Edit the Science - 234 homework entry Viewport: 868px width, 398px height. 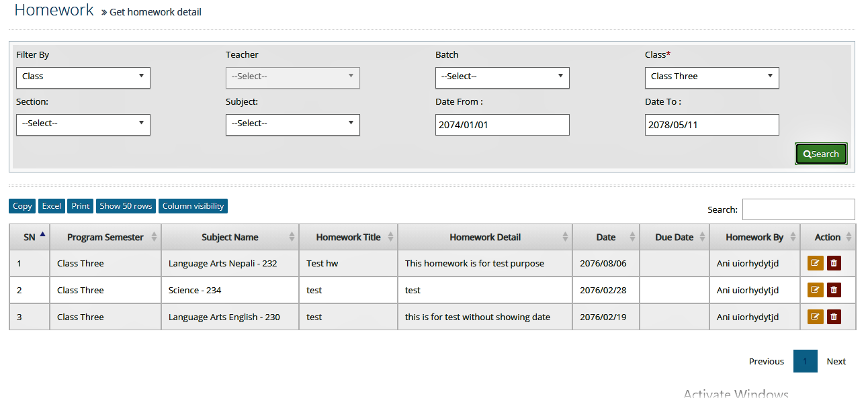[815, 290]
